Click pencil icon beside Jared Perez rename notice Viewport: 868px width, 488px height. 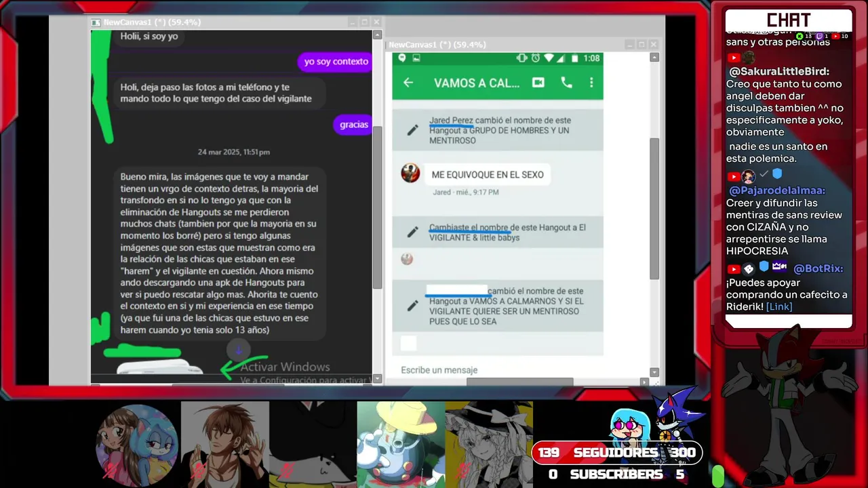pos(412,130)
